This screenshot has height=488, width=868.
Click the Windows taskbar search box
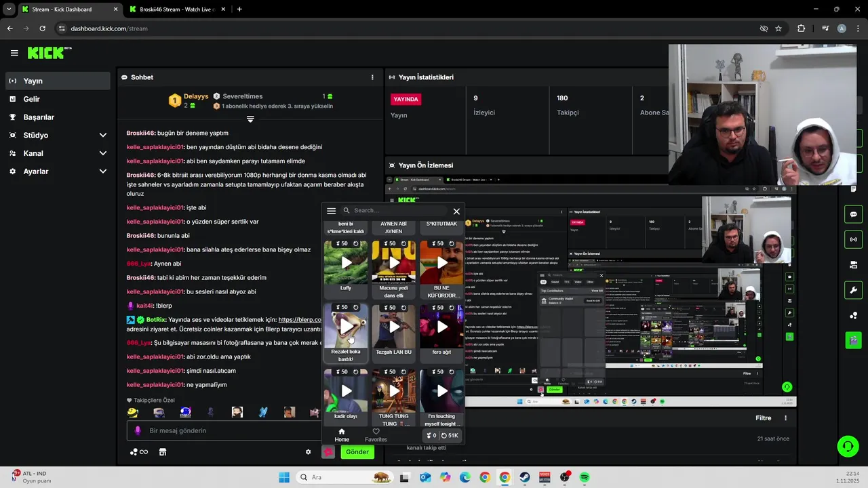click(x=346, y=477)
